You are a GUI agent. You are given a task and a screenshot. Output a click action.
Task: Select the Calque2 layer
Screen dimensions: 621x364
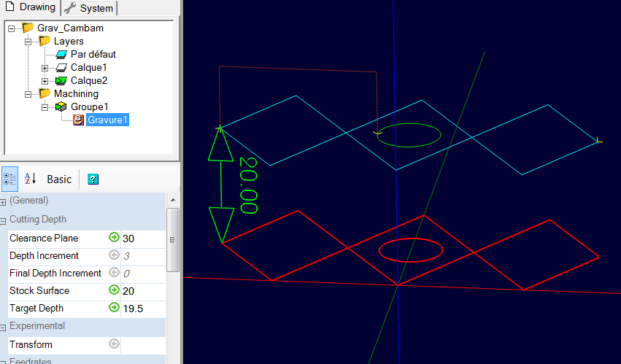(89, 80)
